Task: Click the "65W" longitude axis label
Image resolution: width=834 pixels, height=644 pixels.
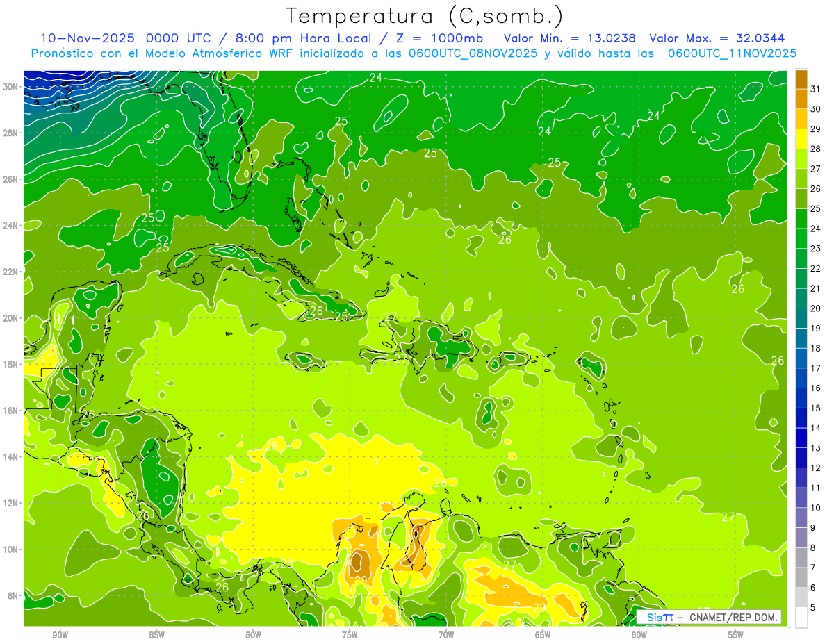Action: click(x=543, y=635)
